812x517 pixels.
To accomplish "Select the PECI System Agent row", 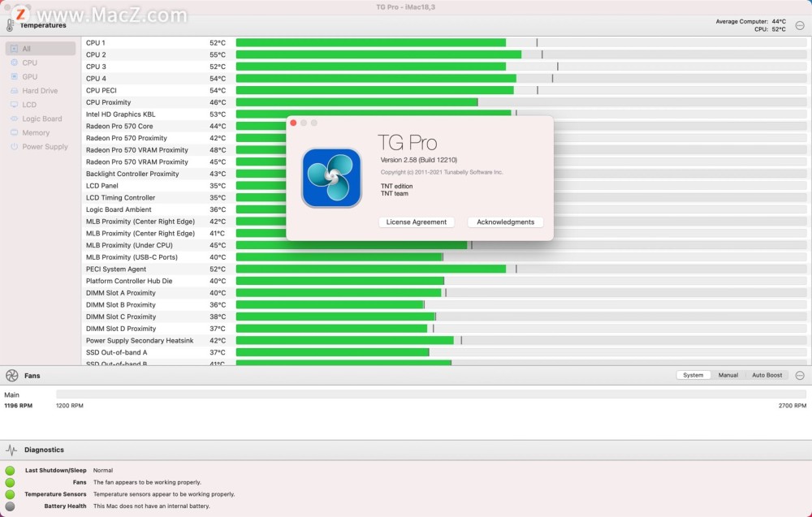I will 447,269.
